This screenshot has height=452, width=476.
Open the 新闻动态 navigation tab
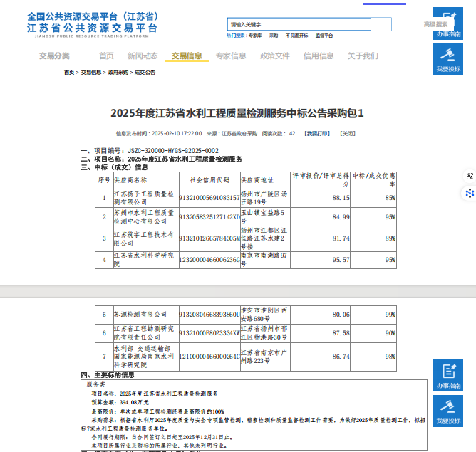click(x=143, y=56)
